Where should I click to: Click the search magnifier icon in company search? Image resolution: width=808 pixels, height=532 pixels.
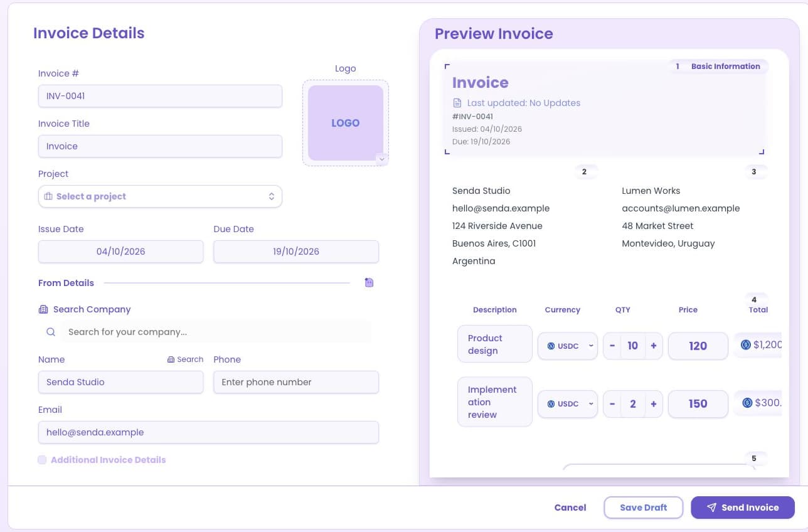click(51, 332)
